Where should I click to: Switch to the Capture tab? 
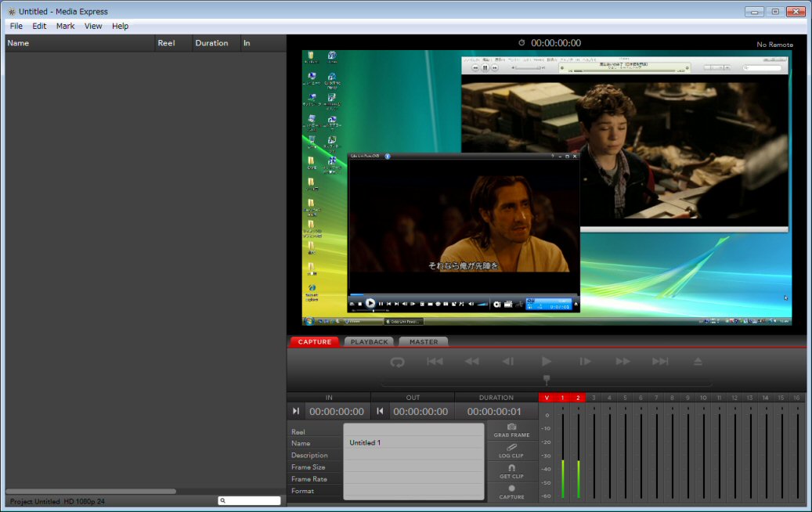[314, 341]
